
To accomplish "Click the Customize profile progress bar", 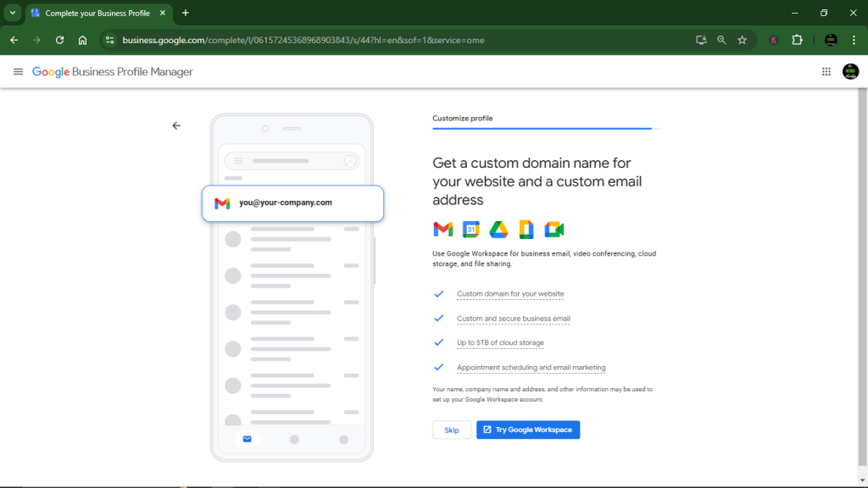I will [x=542, y=128].
